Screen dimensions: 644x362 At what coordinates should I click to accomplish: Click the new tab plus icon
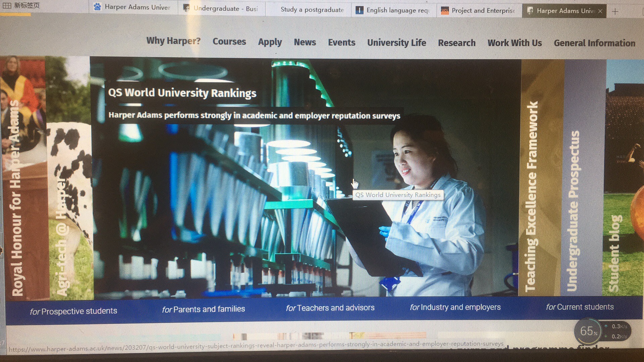pos(615,12)
